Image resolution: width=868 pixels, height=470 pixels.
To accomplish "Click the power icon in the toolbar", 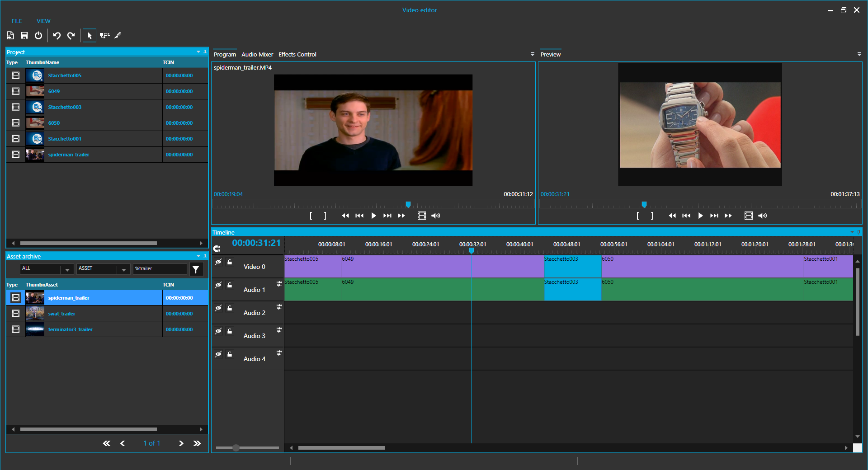I will 38,35.
